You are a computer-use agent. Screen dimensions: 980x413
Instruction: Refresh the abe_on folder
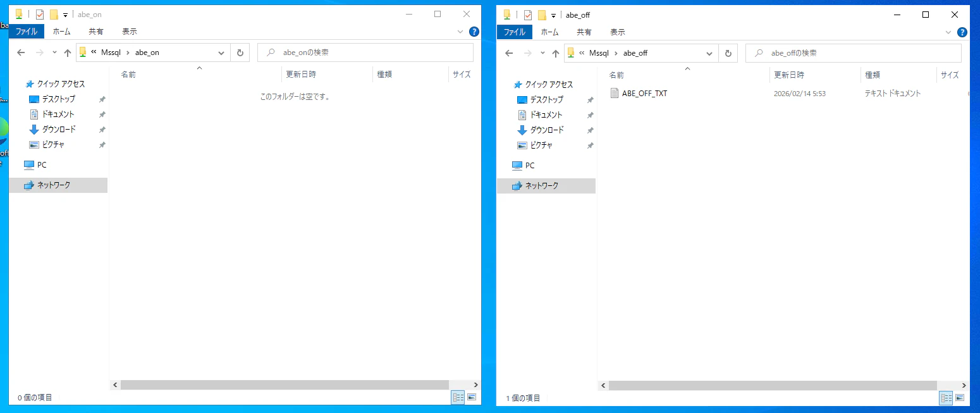pos(240,52)
